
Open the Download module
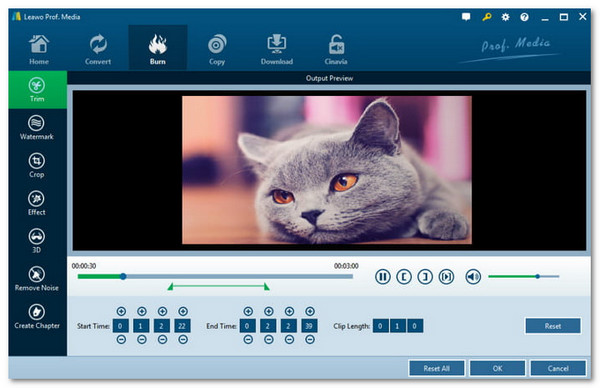pos(277,49)
